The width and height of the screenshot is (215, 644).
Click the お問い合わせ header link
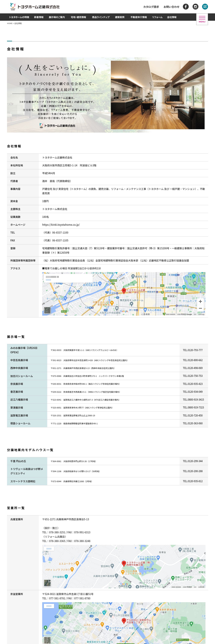(x=171, y=7)
